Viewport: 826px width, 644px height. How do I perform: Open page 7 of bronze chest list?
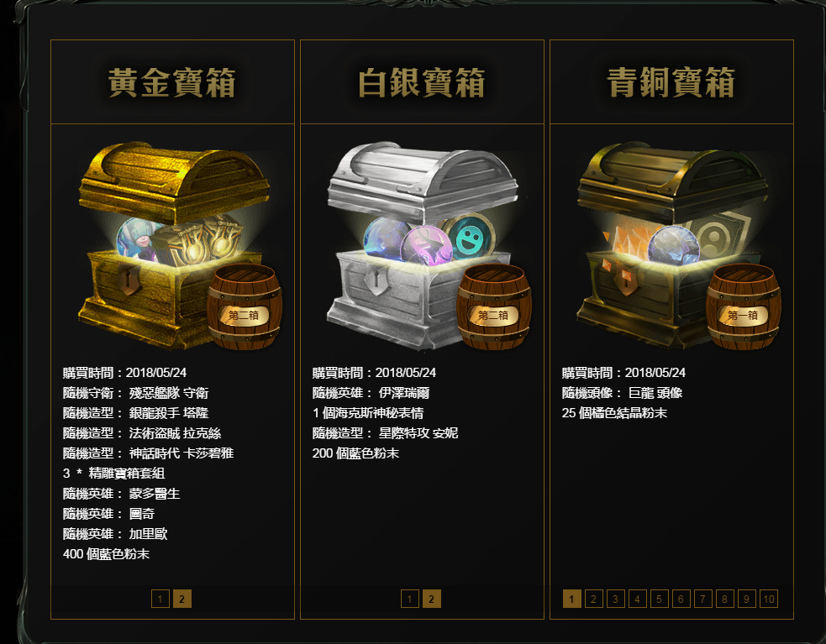(702, 599)
